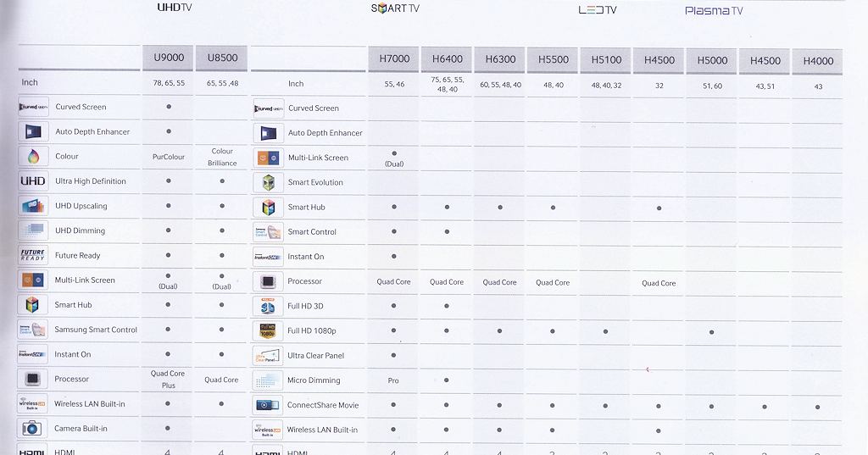
Task: Click the '65, 55, 48' inch sizes cell
Action: pos(223,83)
